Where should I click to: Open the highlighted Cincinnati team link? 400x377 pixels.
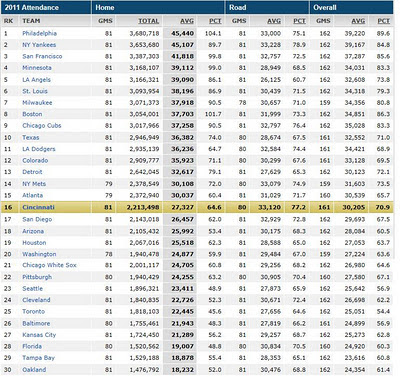38,207
